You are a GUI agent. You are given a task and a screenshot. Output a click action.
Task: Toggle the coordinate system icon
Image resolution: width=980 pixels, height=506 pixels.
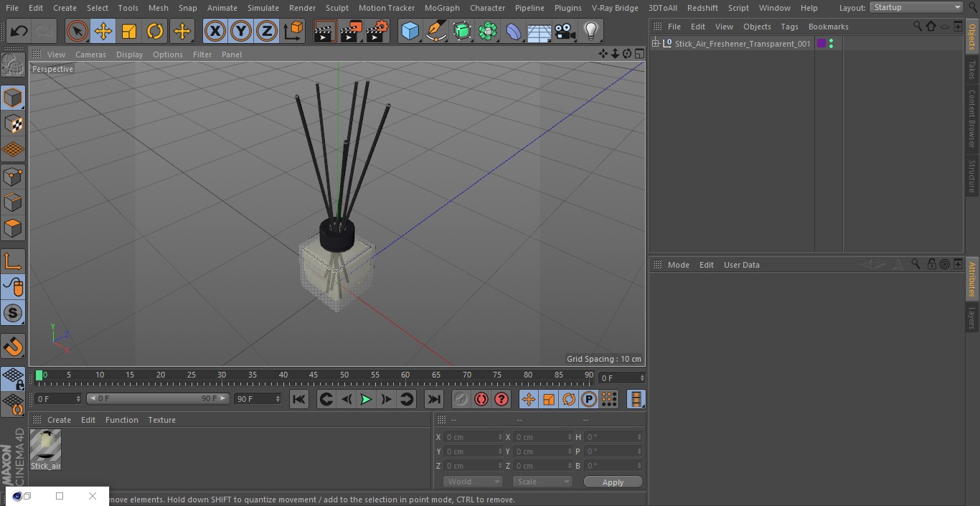[x=293, y=31]
